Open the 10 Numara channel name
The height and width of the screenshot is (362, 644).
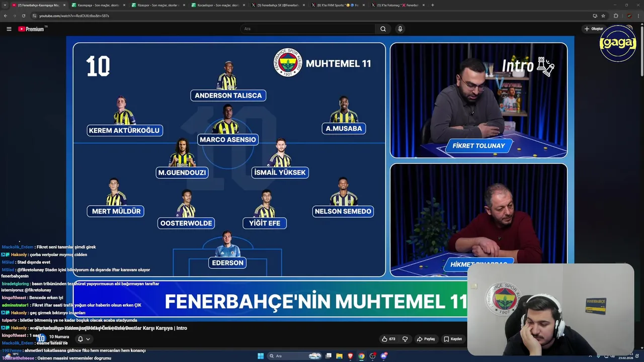pyautogui.click(x=59, y=336)
